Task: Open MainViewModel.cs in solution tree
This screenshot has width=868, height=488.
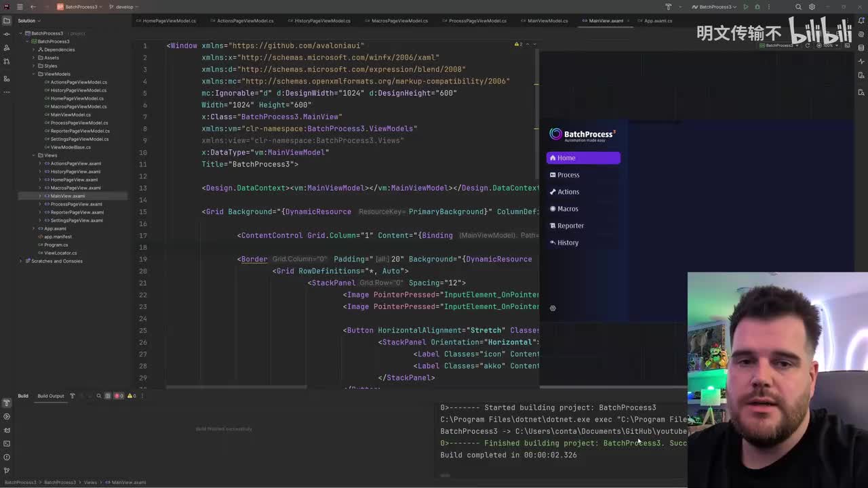Action: (x=71, y=115)
